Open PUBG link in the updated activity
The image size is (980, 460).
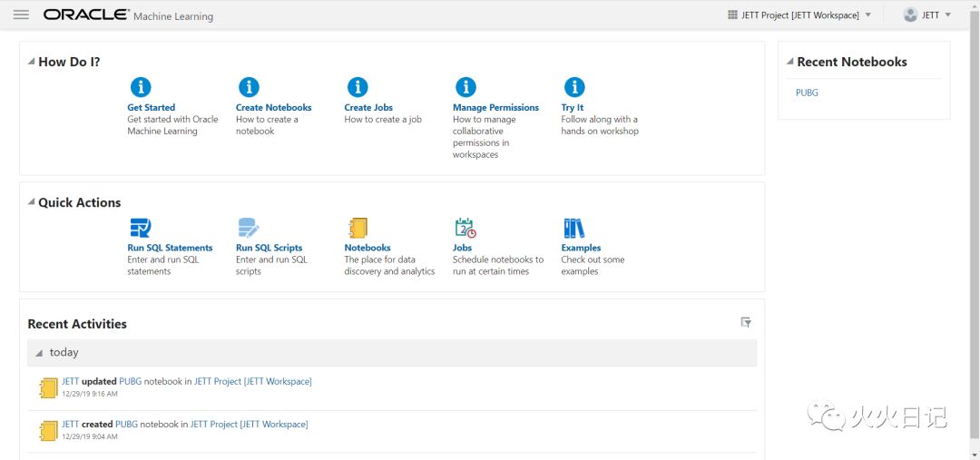[x=130, y=382]
